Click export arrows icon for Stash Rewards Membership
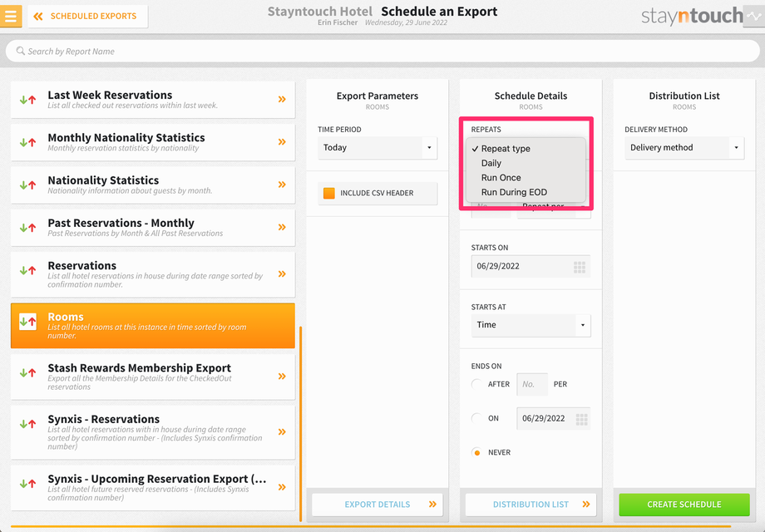The image size is (765, 532). (27, 373)
